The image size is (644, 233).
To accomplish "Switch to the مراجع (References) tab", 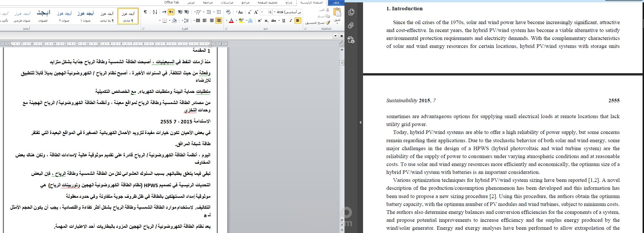I will pos(245,2).
